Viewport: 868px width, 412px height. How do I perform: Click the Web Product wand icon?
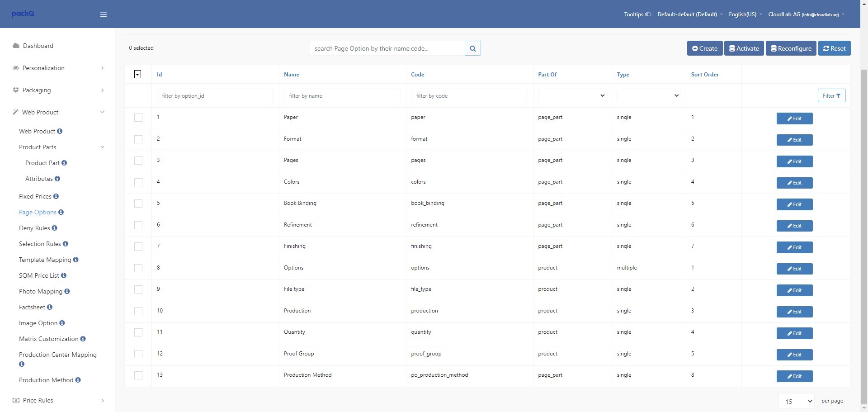point(15,112)
